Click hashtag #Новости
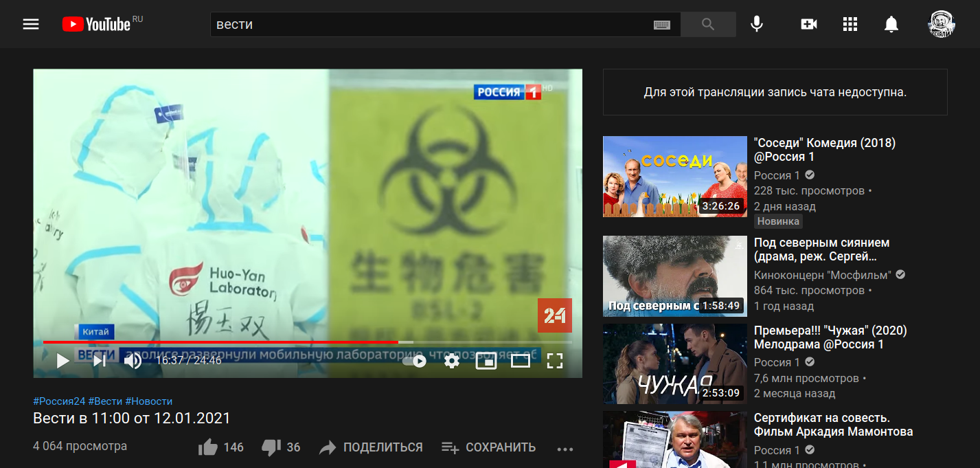Image resolution: width=980 pixels, height=468 pixels. 149,401
